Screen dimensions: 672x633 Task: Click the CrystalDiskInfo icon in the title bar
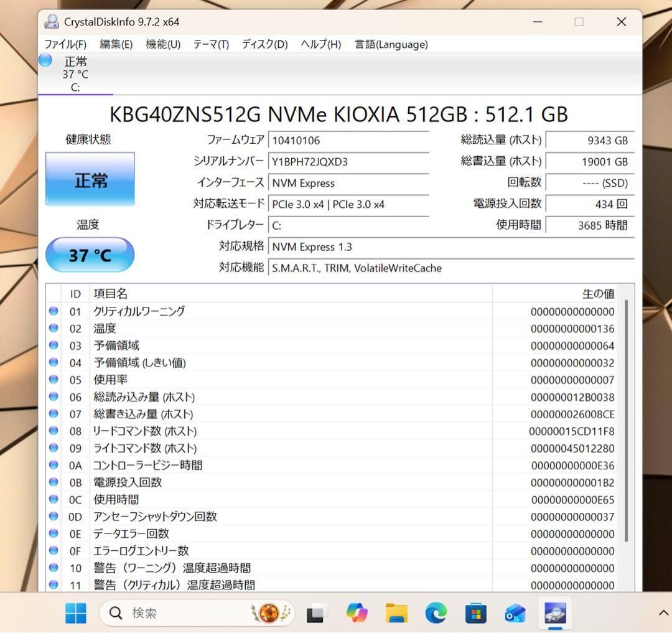pos(52,22)
